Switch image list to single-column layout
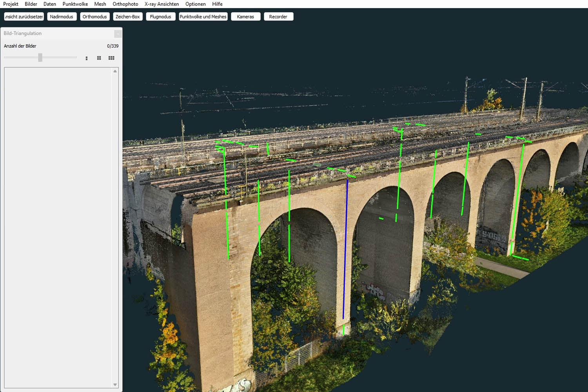Image resolution: width=588 pixels, height=392 pixels. pos(87,58)
